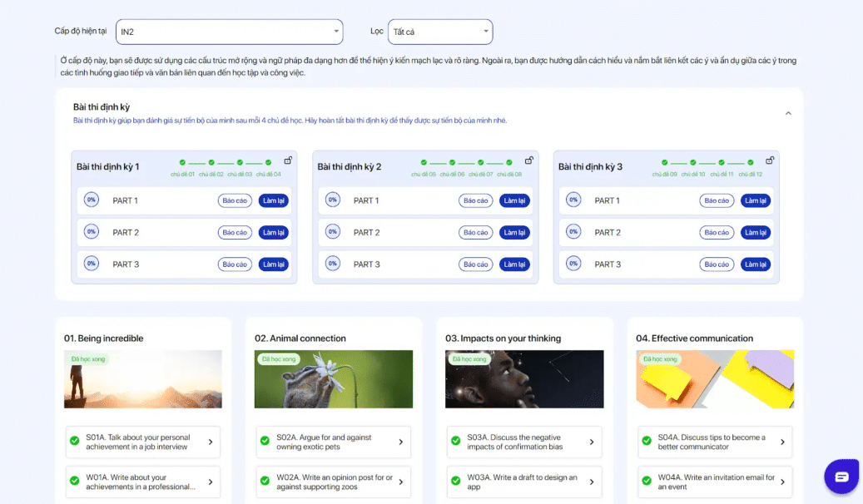
Task: Click chủ đề 08 checkmark in test 2 progress
Action: (509, 163)
